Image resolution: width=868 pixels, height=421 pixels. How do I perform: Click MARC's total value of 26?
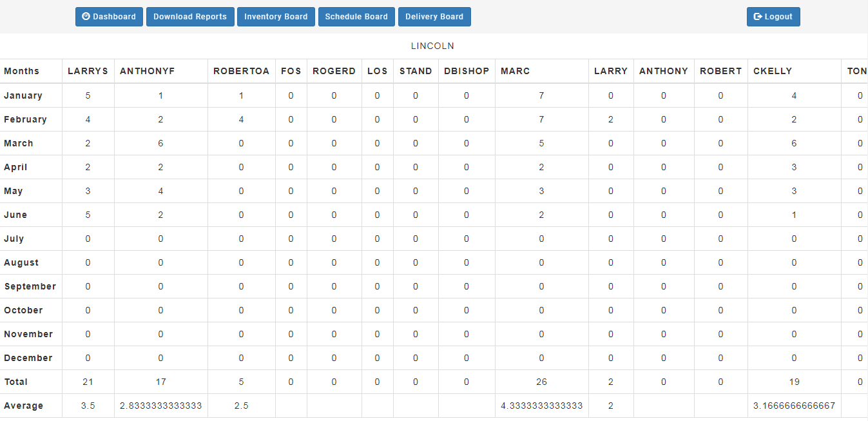(x=541, y=382)
